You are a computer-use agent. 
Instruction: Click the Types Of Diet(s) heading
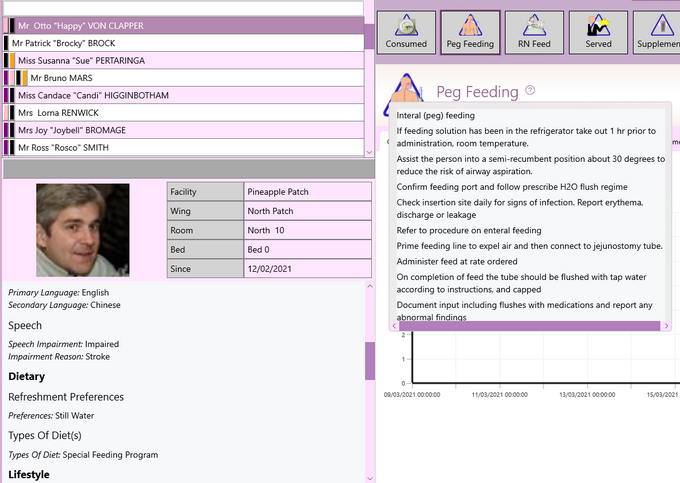tap(45, 435)
